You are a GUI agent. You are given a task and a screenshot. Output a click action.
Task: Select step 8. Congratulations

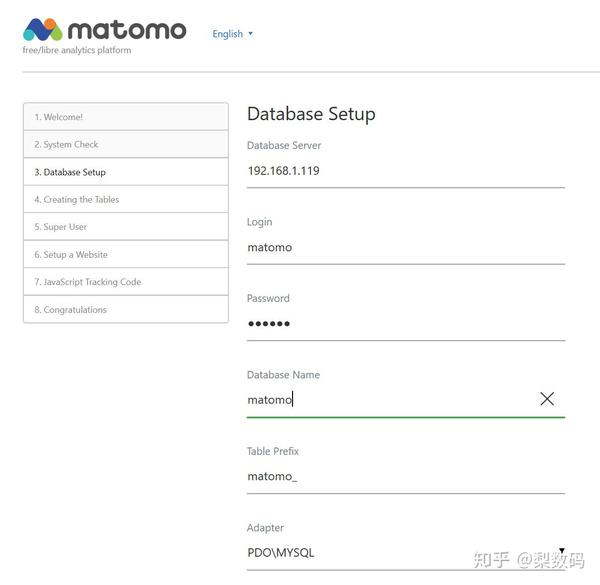coord(126,309)
